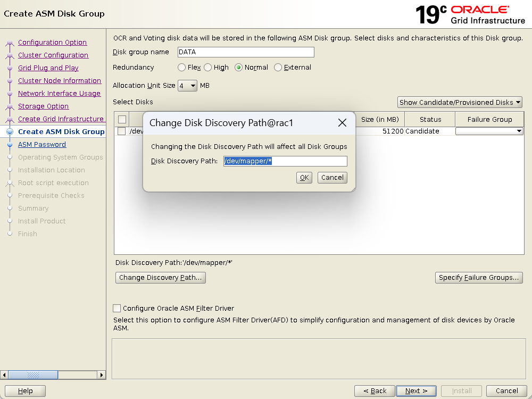Select Flex redundancy option
532x399 pixels.
pyautogui.click(x=182, y=68)
